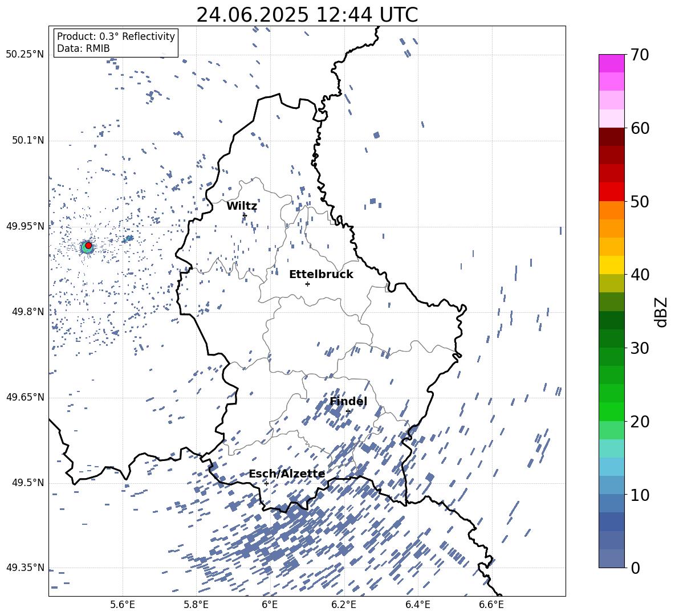Click the yellow colorbar segment above 40
This screenshot has width=675, height=616.
click(611, 265)
